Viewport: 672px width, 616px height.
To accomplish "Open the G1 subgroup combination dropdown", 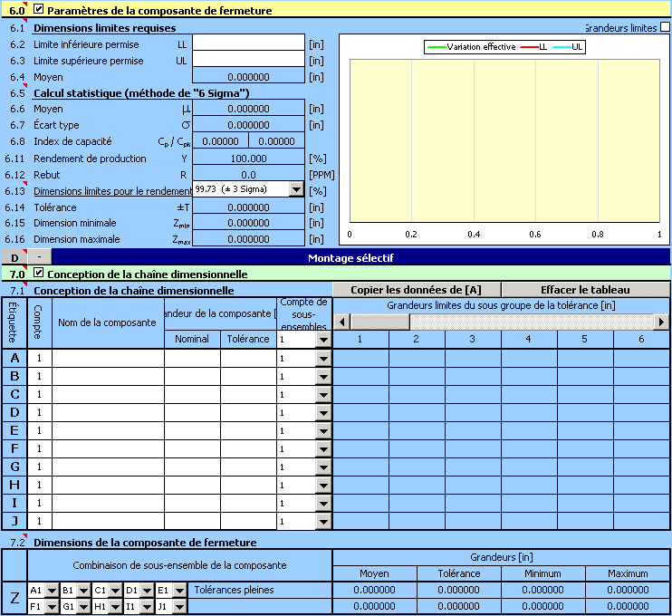I will coord(83,607).
